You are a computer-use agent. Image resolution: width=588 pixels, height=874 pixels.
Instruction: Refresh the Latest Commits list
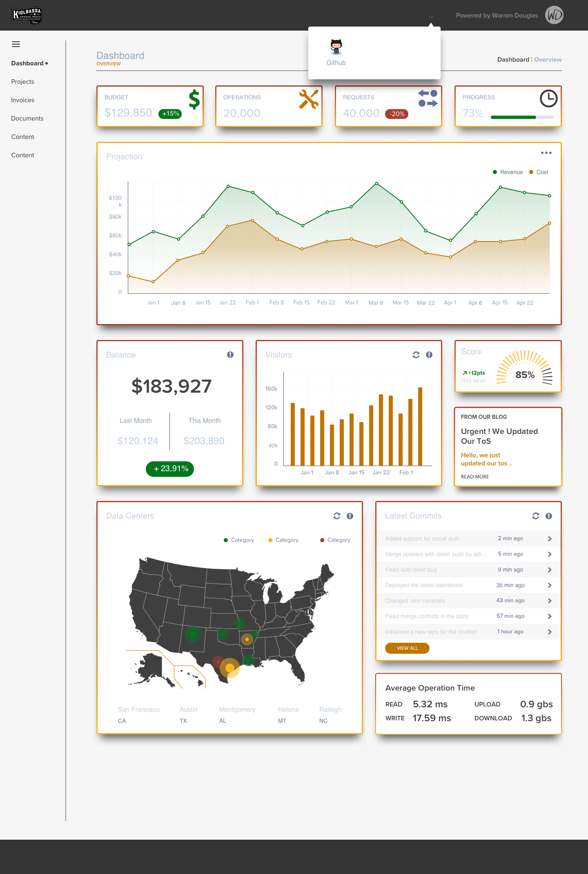[x=536, y=516]
